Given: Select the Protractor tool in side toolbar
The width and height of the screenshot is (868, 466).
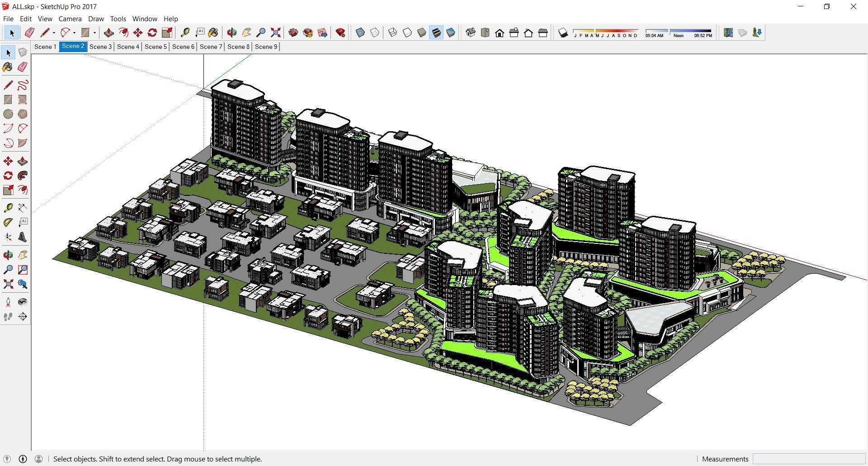Looking at the screenshot, I should [8, 223].
